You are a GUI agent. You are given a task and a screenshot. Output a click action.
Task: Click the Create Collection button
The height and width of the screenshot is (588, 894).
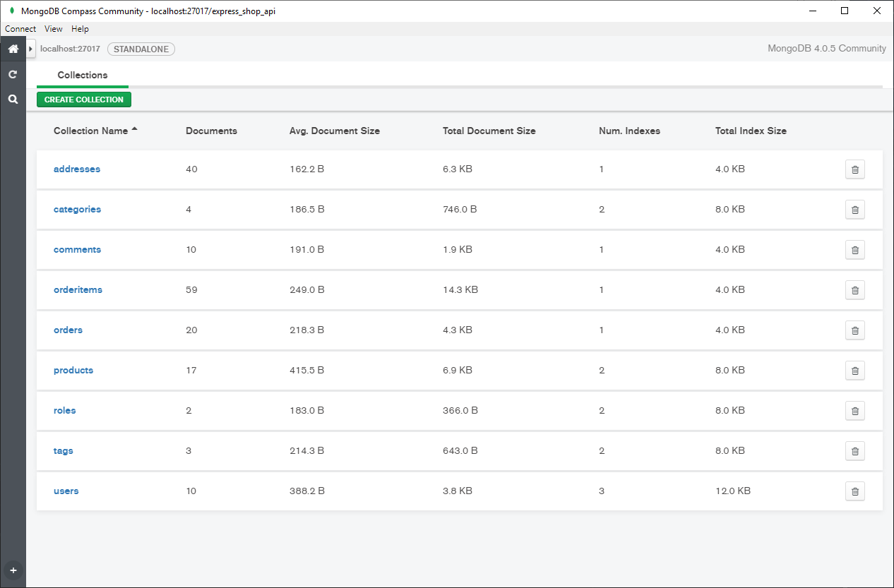[x=84, y=100]
